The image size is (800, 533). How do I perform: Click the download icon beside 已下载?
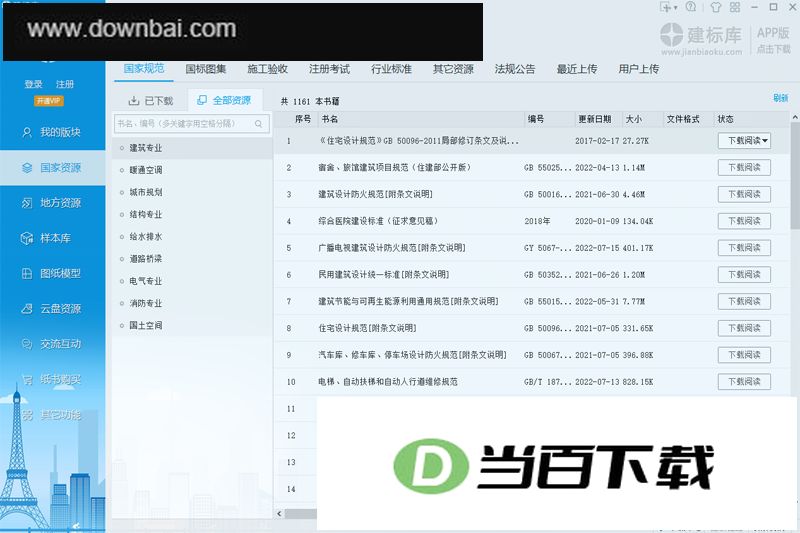[x=134, y=100]
